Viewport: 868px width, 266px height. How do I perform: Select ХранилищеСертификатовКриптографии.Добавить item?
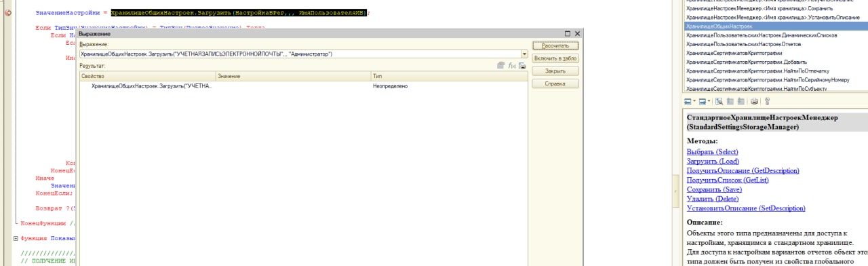[746, 62]
